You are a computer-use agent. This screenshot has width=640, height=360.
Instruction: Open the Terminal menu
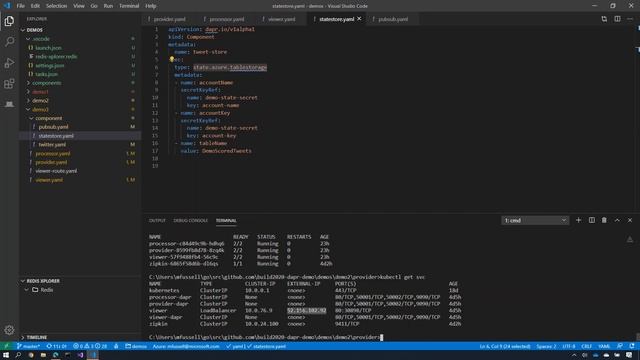(x=129, y=6)
